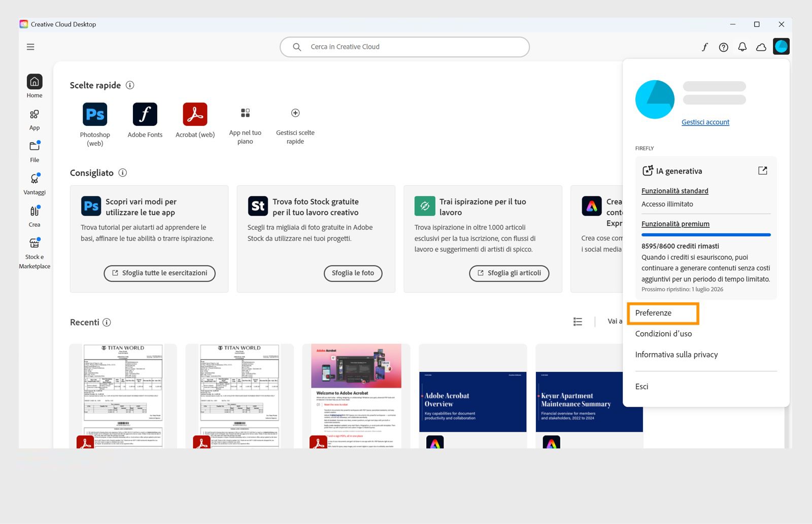Click Sfoglia tutte le esercitazioni button
Image resolution: width=812 pixels, height=524 pixels.
pos(160,273)
